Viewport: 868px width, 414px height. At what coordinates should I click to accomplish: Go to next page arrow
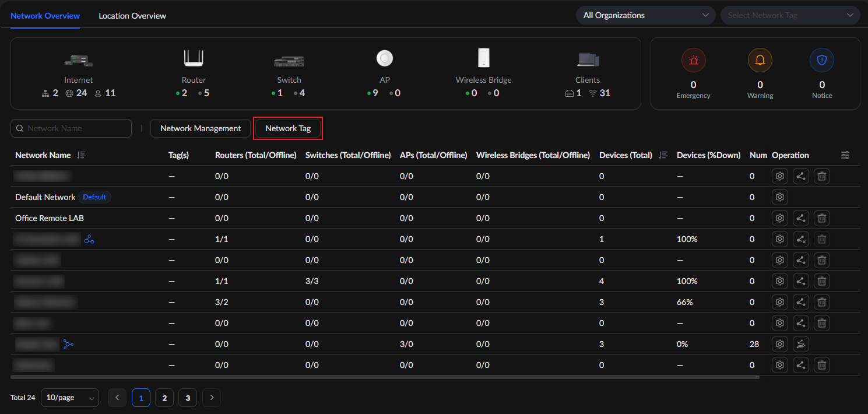[x=212, y=398]
